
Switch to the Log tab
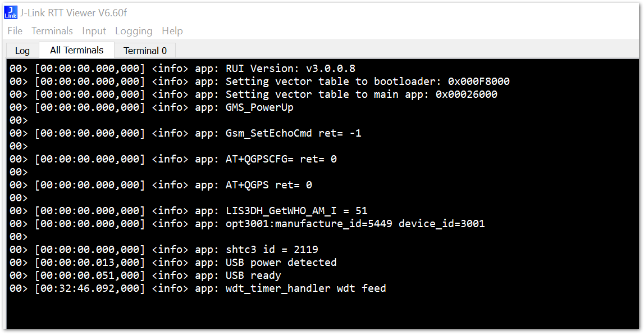tap(22, 51)
